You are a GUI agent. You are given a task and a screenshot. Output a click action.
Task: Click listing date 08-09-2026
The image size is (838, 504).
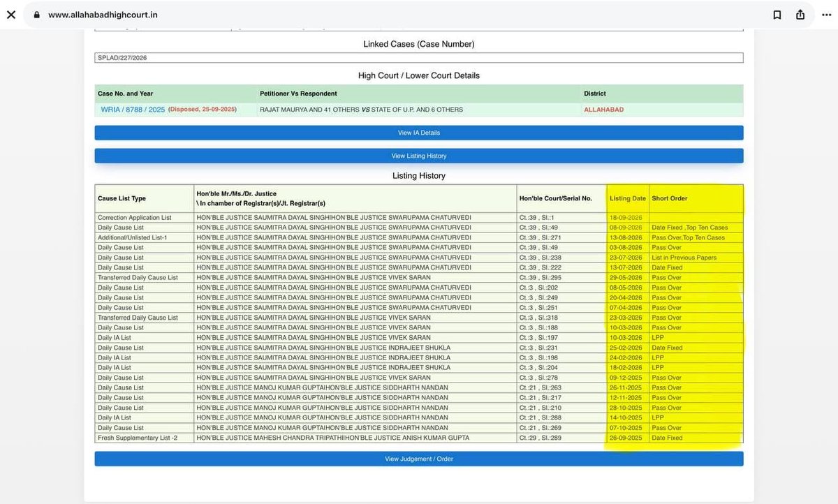coord(626,228)
